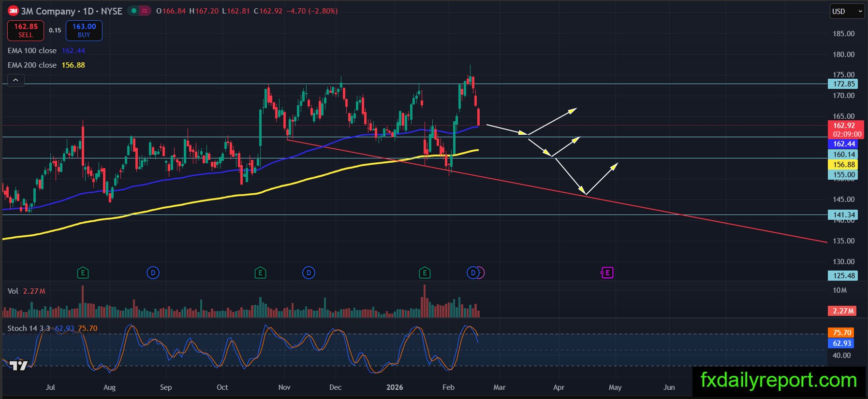Open the dividend marker in mid February
The width and height of the screenshot is (868, 399).
click(472, 273)
